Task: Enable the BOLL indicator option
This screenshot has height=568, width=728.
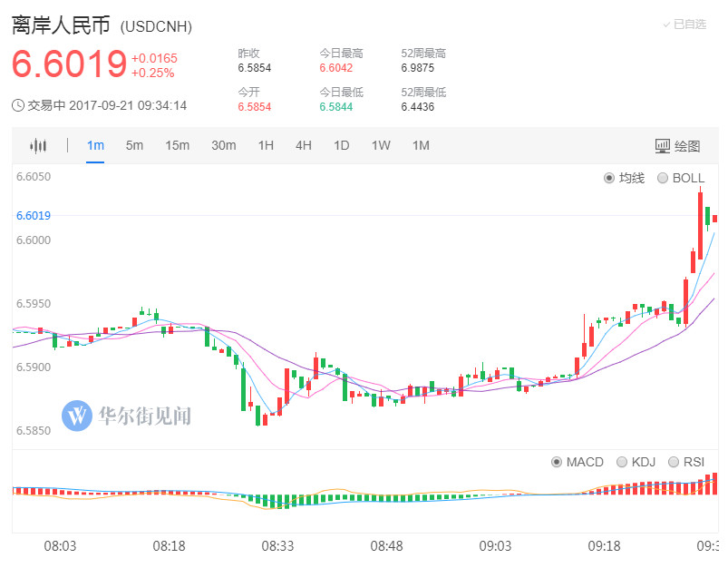Action: point(663,178)
